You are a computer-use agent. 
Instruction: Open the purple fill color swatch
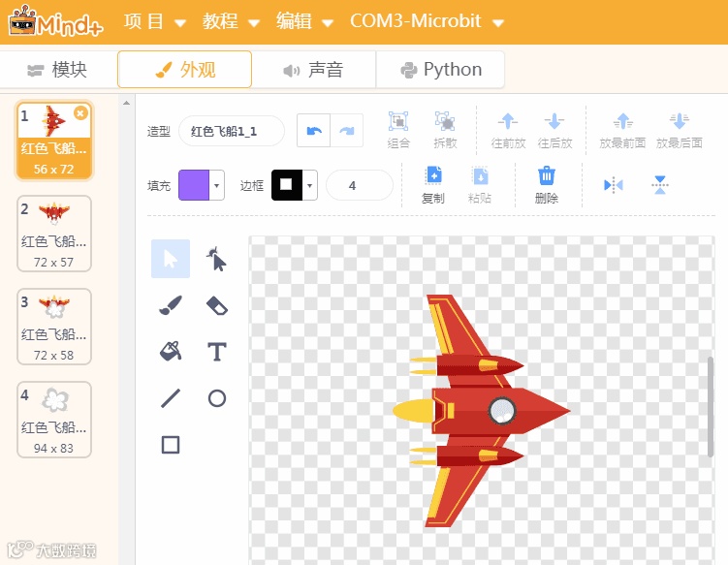tap(194, 185)
